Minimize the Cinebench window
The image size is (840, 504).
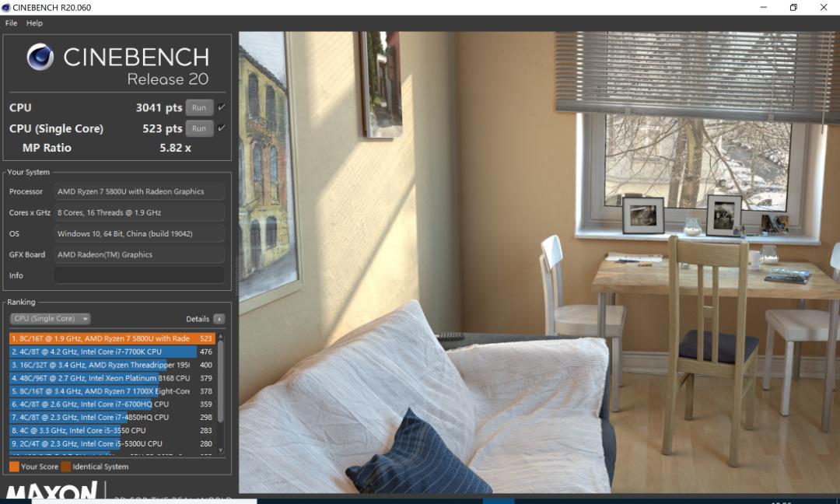[764, 8]
